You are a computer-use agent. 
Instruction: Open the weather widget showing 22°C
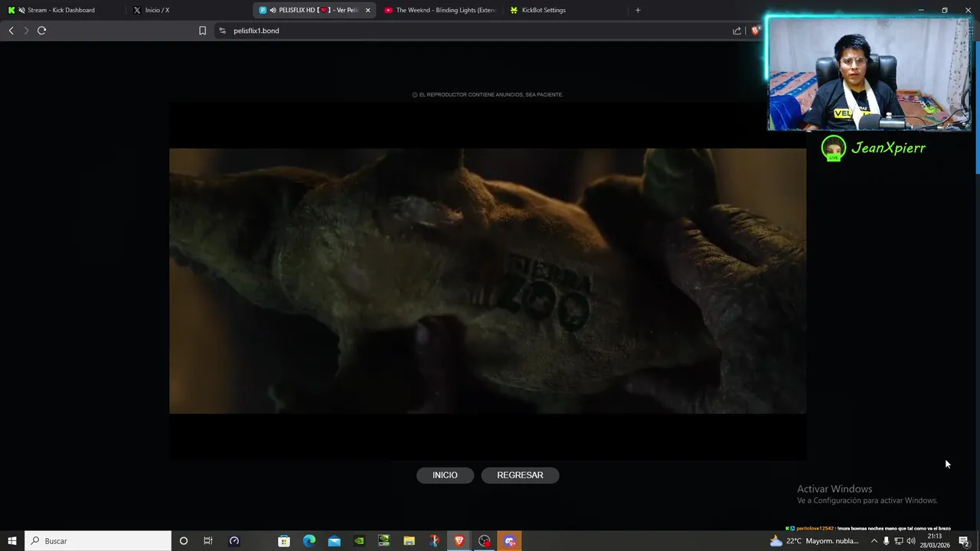coord(815,541)
